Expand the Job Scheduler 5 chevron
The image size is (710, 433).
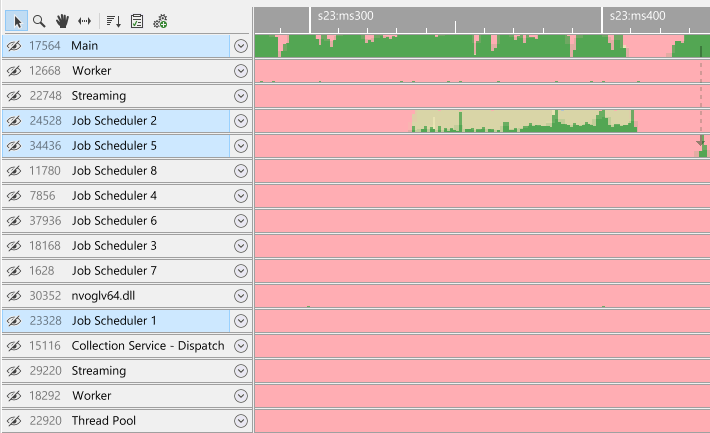pyautogui.click(x=241, y=146)
